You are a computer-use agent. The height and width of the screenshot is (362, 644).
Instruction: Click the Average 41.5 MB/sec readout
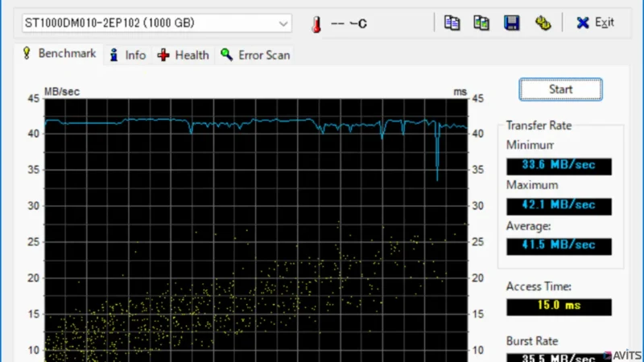[559, 245]
